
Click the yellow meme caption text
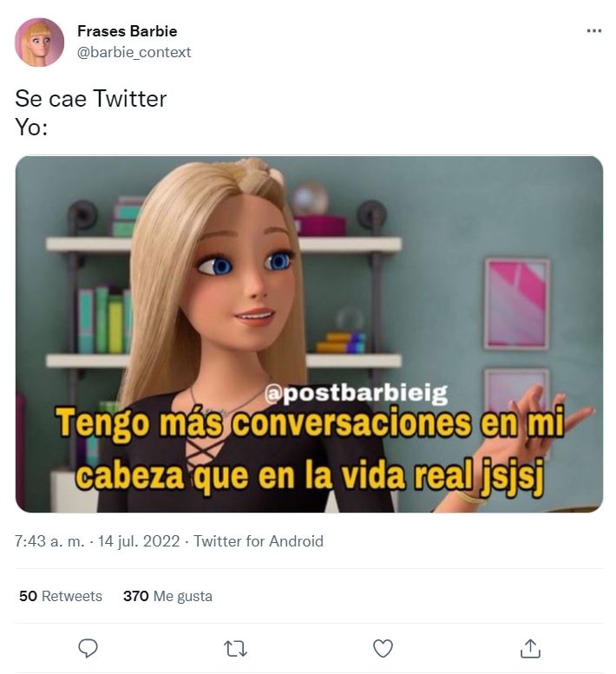(x=310, y=450)
